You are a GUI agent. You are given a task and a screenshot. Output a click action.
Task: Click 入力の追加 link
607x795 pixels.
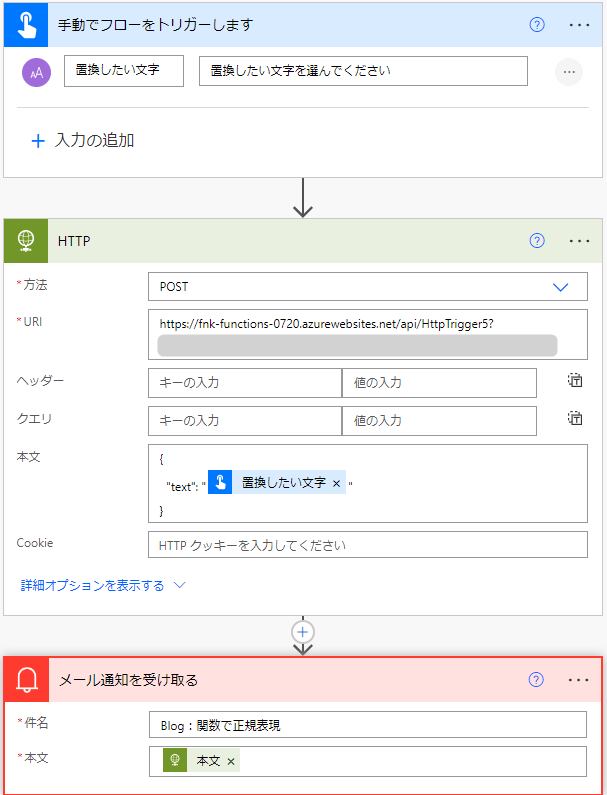tap(94, 140)
